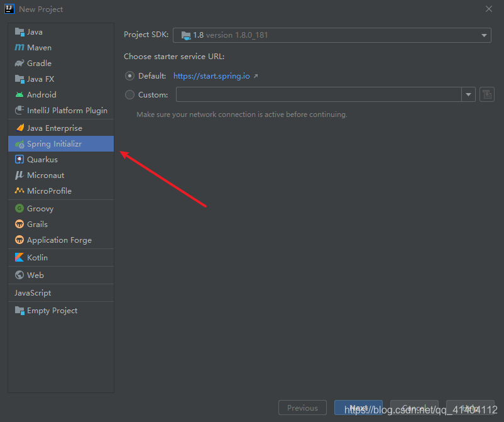This screenshot has width=504, height=422.
Task: Choose the Maven icon in the list
Action: (x=19, y=48)
